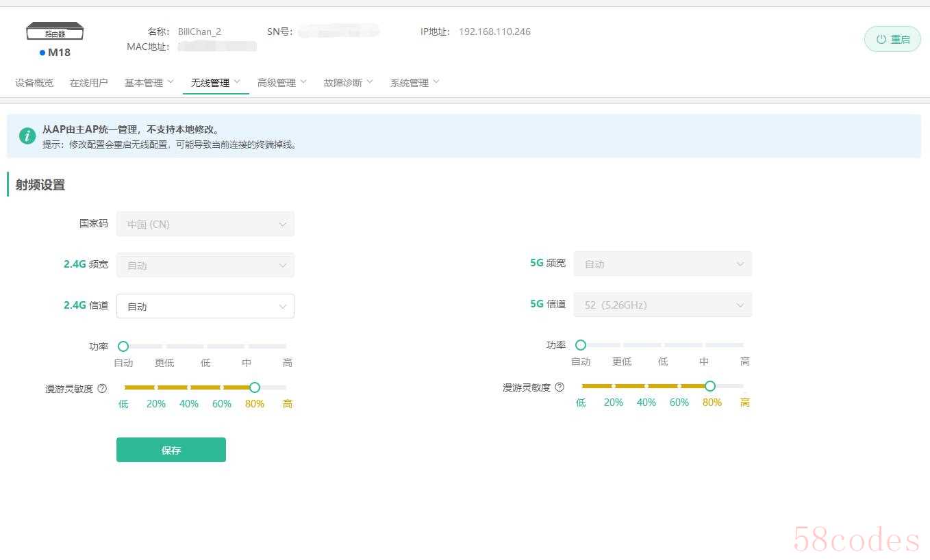
Task: Open the 系统管理 menu
Action: point(414,83)
